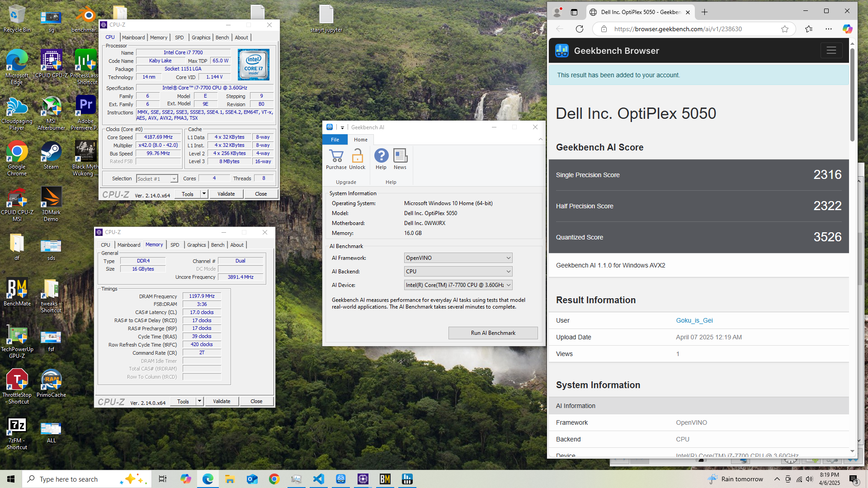Click Validate in the top CPU-Z window
The width and height of the screenshot is (868, 488).
(x=226, y=194)
